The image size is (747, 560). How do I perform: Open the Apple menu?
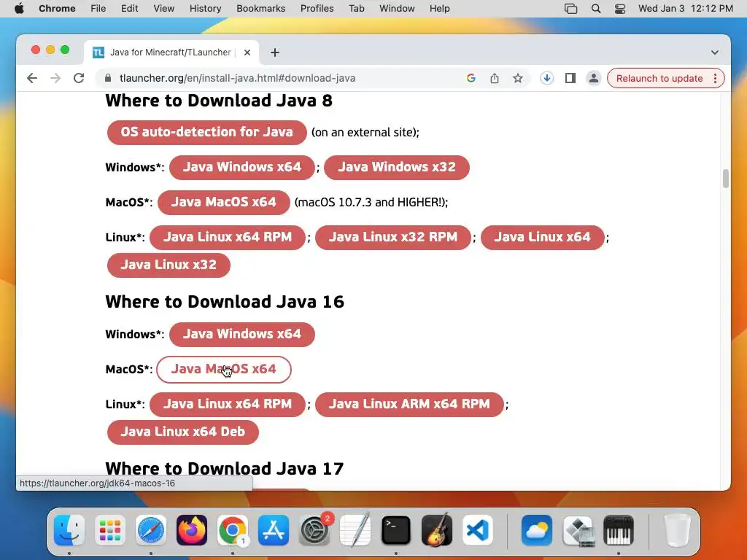(x=19, y=9)
